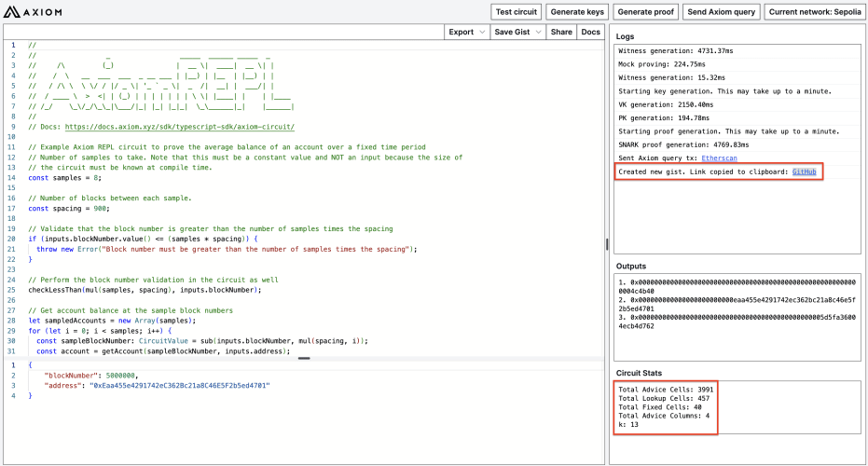The width and height of the screenshot is (868, 466).
Task: Click the "VK generation: 2150.40ms" log entry
Action: (x=666, y=104)
